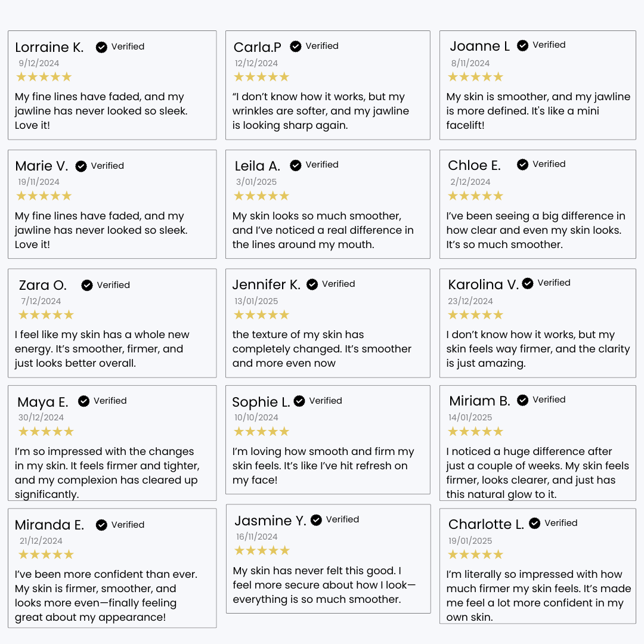Click the verified checkmark beside Zara O.
Image resolution: width=644 pixels, height=644 pixels.
[x=87, y=286]
